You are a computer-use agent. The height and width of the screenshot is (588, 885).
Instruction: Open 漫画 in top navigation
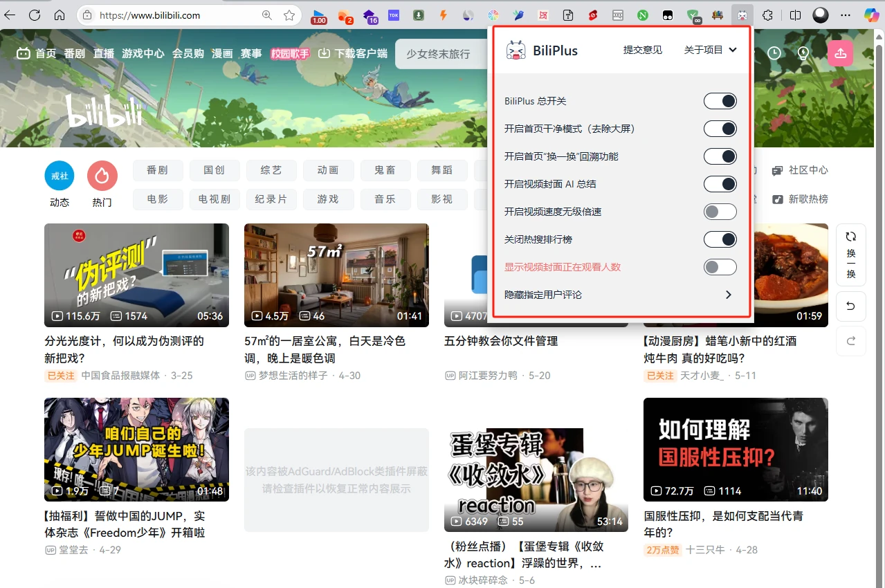(222, 53)
